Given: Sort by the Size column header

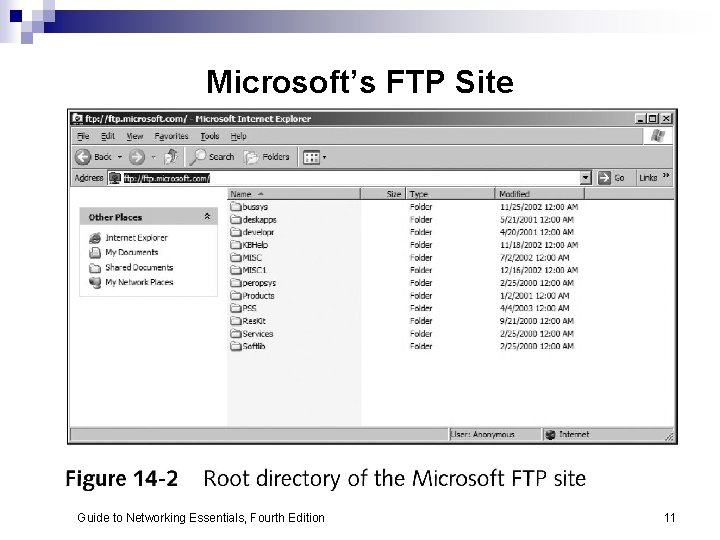Looking at the screenshot, I should pyautogui.click(x=383, y=194).
